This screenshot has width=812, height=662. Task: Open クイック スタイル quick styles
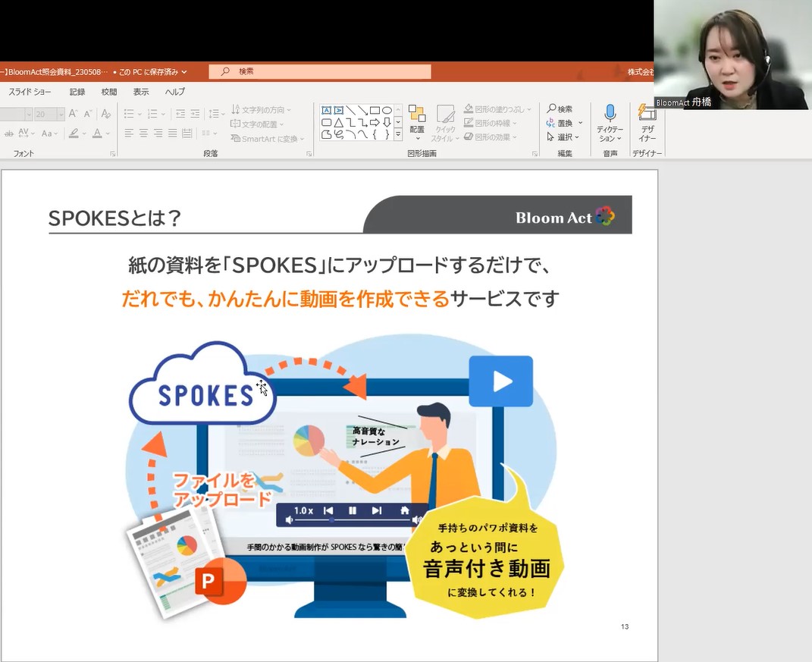pyautogui.click(x=445, y=123)
